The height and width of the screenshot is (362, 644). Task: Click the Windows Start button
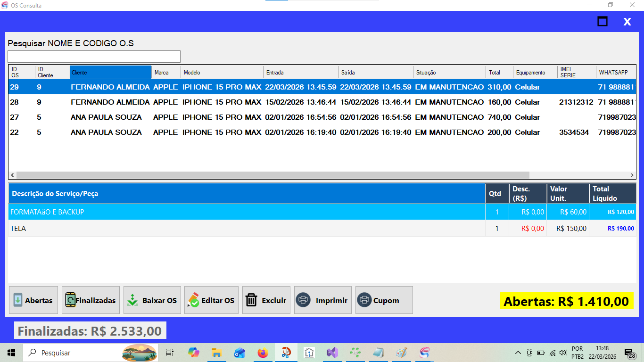click(11, 353)
